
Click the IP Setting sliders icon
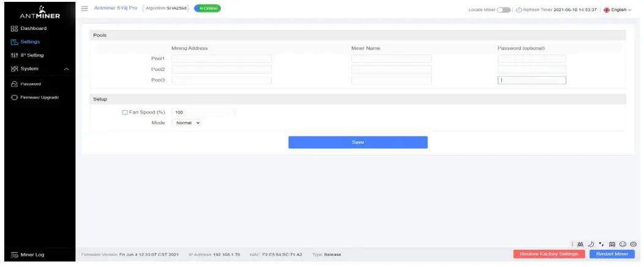tap(14, 55)
